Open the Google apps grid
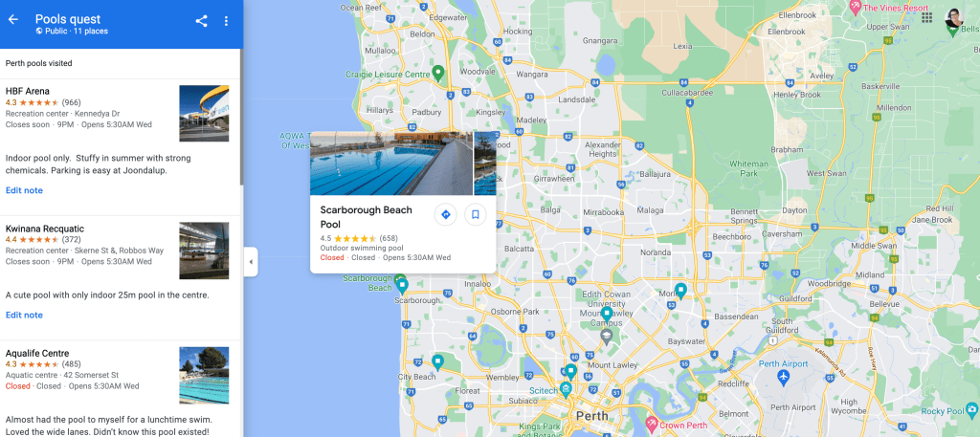 point(926,17)
